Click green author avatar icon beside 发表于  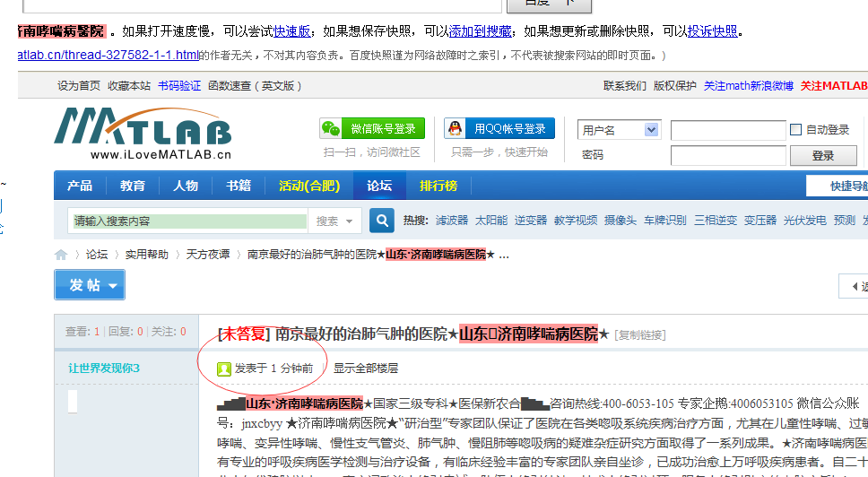(224, 368)
